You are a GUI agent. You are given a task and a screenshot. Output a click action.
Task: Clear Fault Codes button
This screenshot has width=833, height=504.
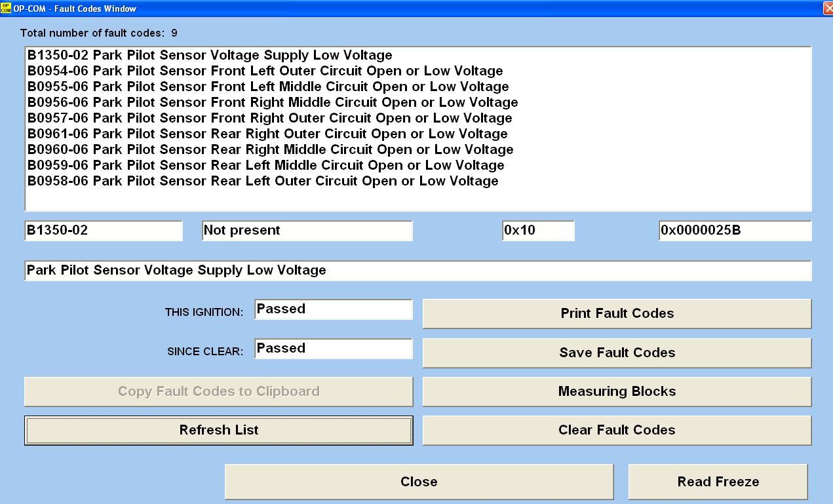(617, 430)
